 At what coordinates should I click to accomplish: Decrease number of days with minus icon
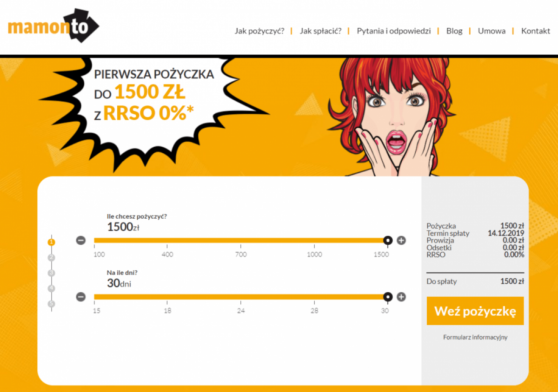(x=81, y=297)
